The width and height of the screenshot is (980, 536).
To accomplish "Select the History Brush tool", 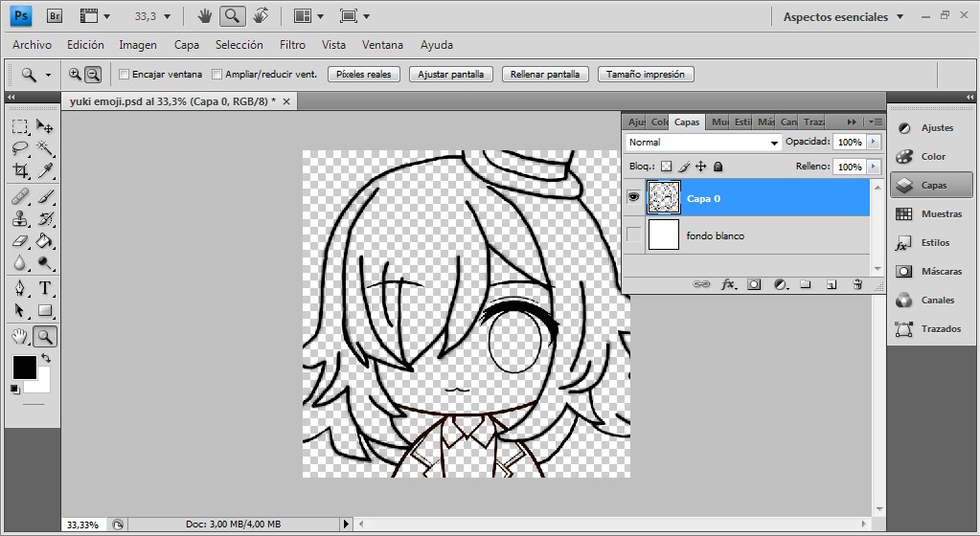I will [44, 218].
